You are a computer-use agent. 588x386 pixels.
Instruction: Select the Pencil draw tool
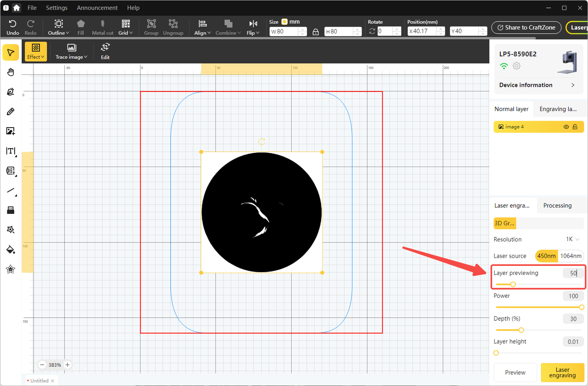(11, 112)
